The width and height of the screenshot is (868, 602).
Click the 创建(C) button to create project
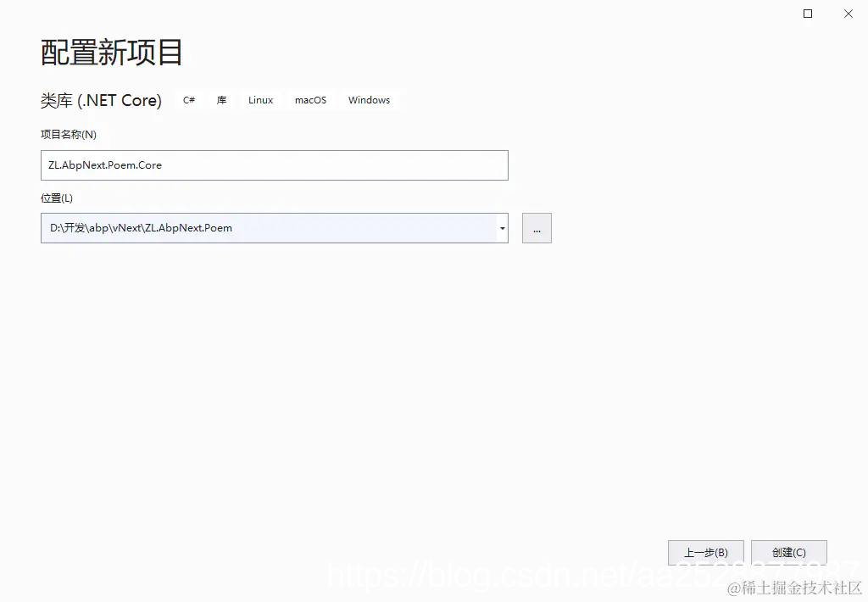(788, 552)
